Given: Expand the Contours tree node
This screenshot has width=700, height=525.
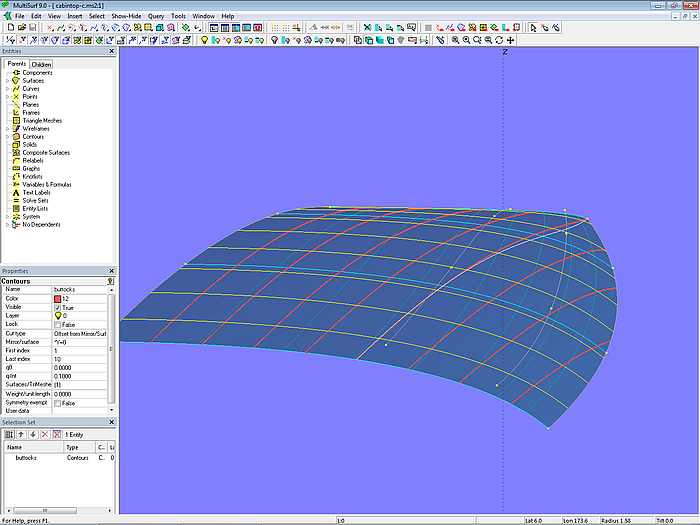Looking at the screenshot, I should pyautogui.click(x=7, y=137).
